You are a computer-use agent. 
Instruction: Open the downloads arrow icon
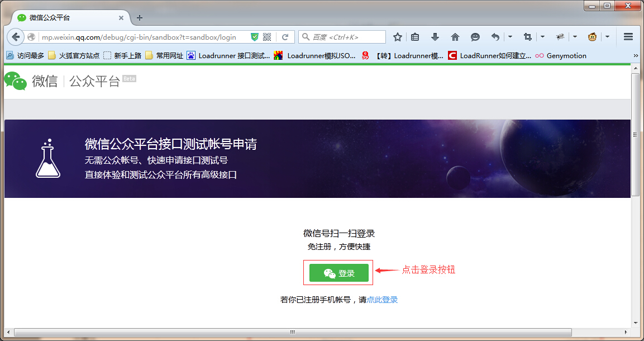pyautogui.click(x=435, y=37)
